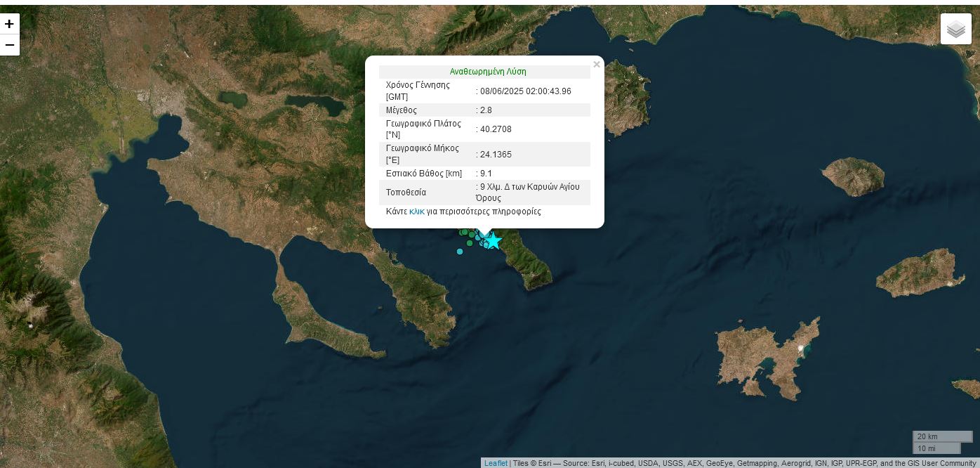The width and height of the screenshot is (980, 468).
Task: Click the latitude value 40.2708
Action: pyautogui.click(x=496, y=129)
